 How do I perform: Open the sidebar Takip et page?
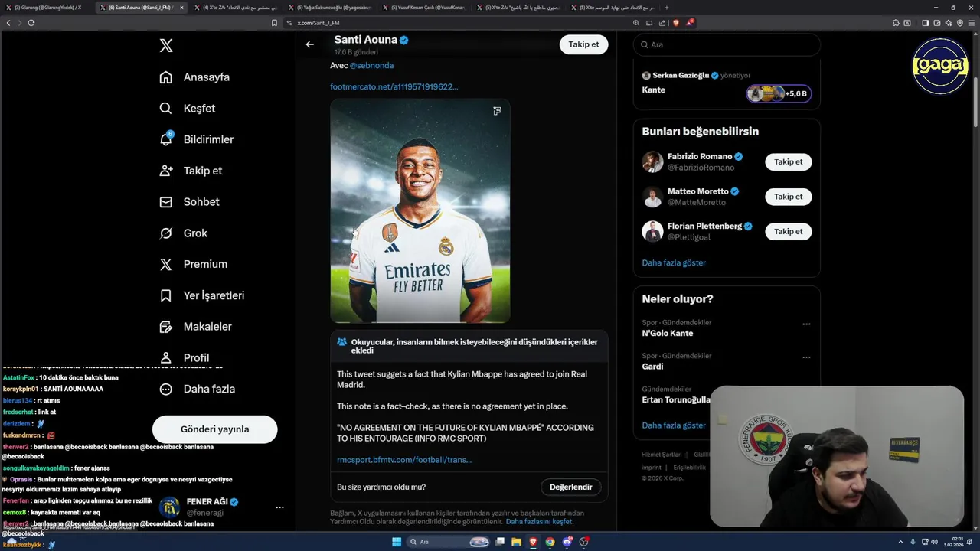(191, 171)
